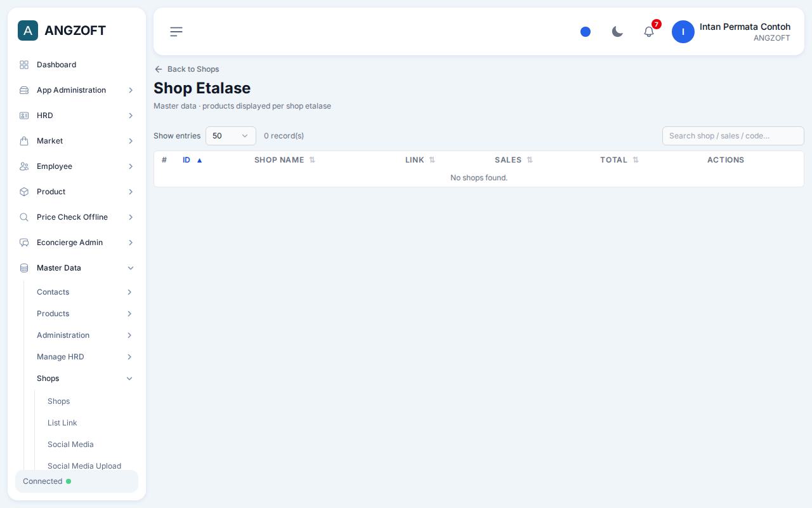Expand App Administration chevron
The image size is (812, 508).
point(131,90)
